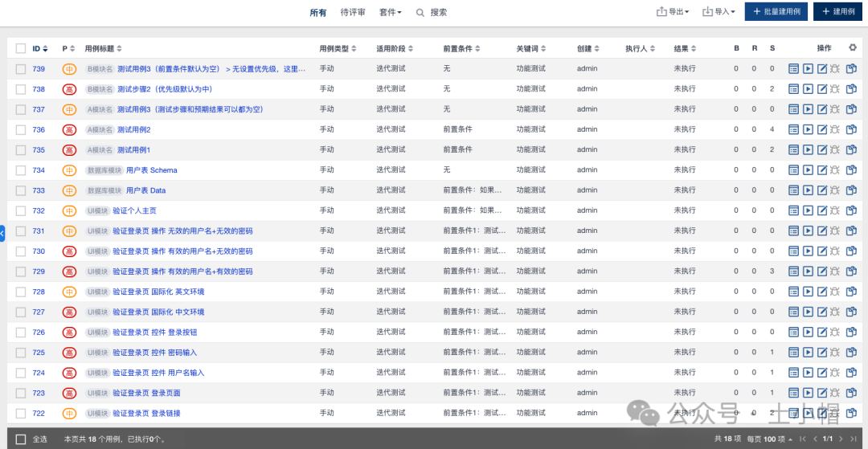Image resolution: width=868 pixels, height=449 pixels.
Task: Open case ID link 729
Action: (x=39, y=271)
